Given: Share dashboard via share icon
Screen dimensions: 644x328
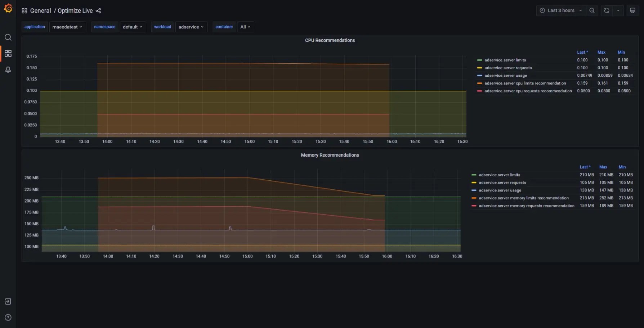Looking at the screenshot, I should click(x=98, y=11).
